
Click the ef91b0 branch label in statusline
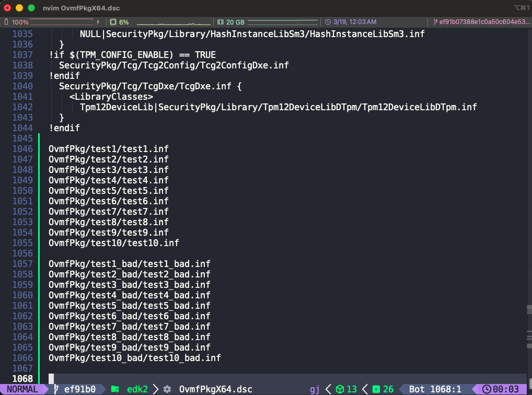(79, 389)
